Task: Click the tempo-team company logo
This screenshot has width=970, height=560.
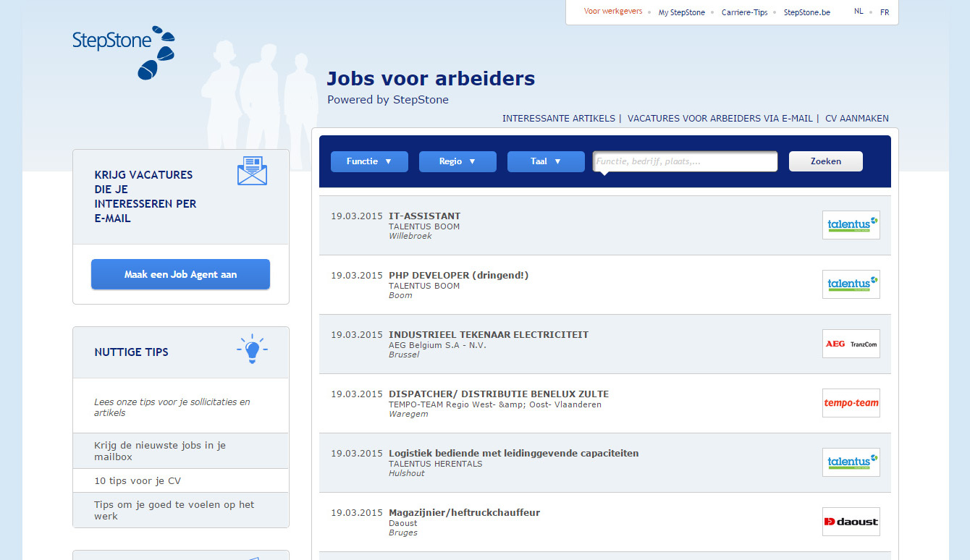Action: click(x=851, y=403)
